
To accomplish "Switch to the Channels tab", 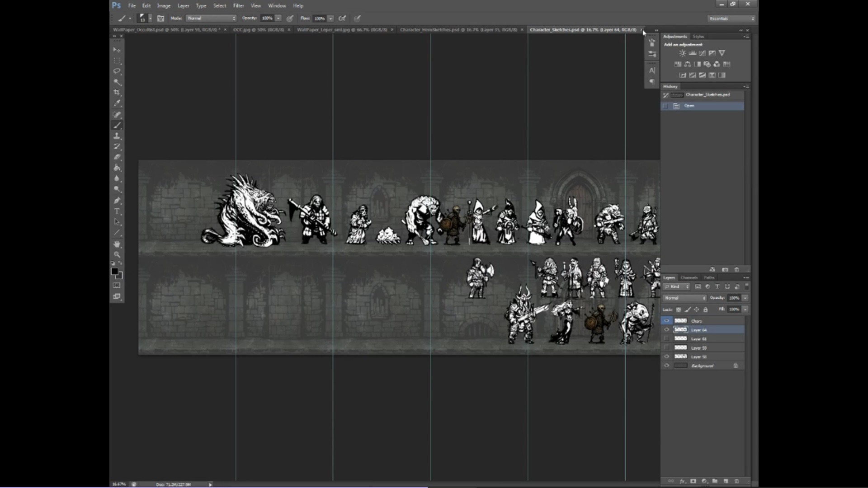I will (x=689, y=278).
